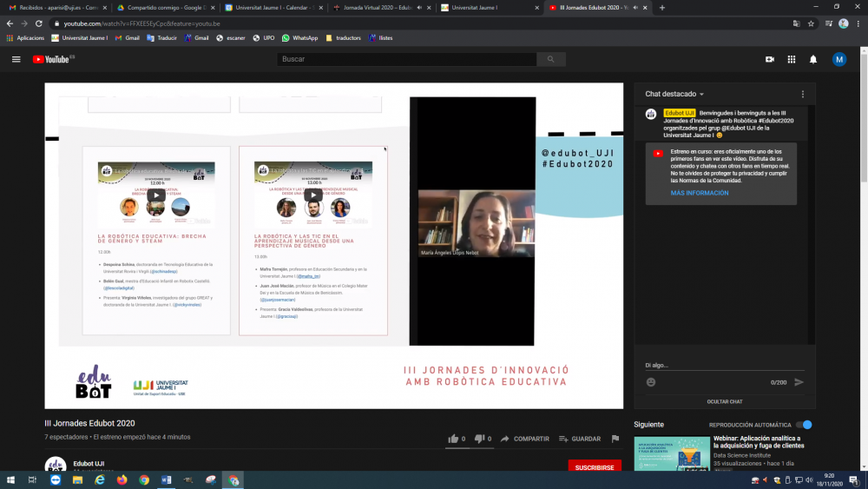Screen dimensions: 868x489
Task: Click the SUSCRIBIRSE button
Action: click(x=595, y=466)
